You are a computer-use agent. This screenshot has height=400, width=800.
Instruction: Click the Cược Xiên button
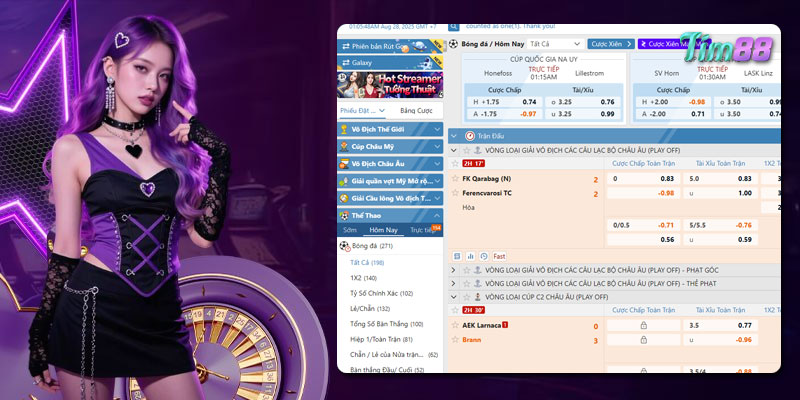point(611,44)
